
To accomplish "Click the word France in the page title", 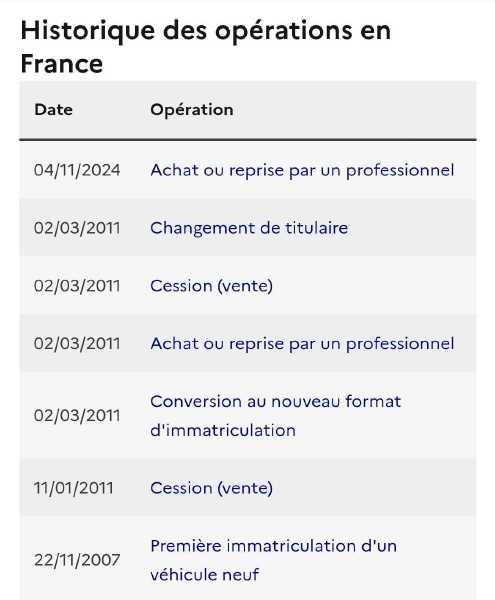I will point(62,64).
